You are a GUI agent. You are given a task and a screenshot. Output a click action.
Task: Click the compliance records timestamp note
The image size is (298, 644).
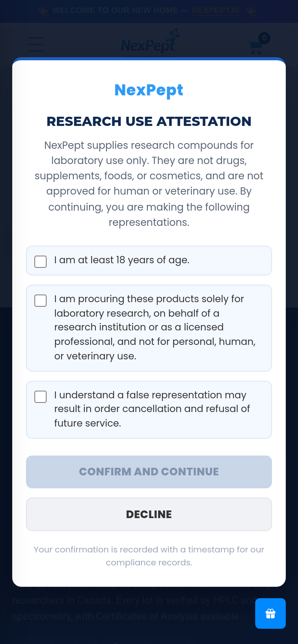[x=149, y=556]
